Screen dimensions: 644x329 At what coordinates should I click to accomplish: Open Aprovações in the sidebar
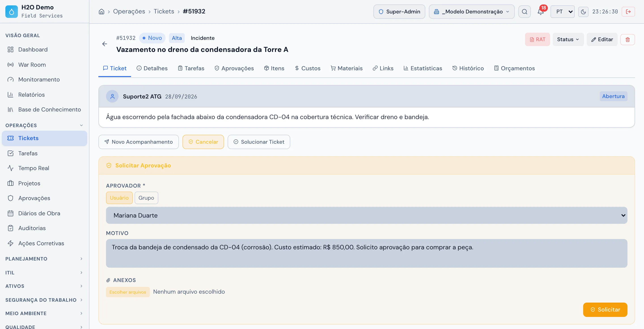pyautogui.click(x=44, y=198)
